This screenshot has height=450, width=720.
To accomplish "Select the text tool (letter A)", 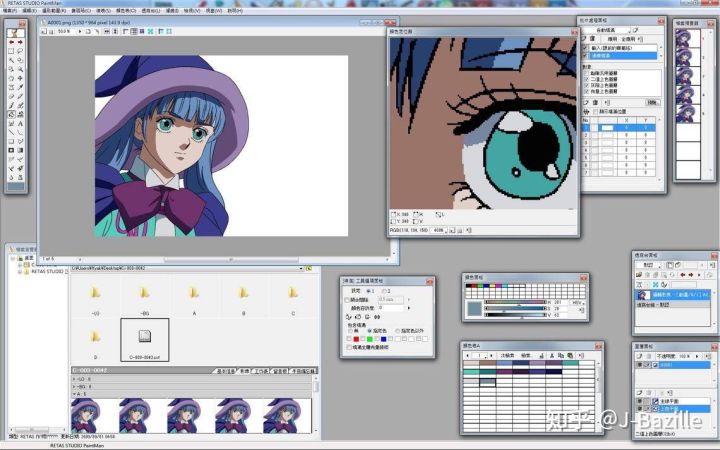I will 20,123.
